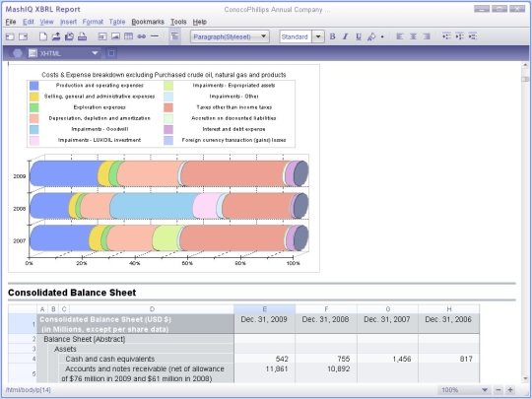Screen dimensions: 532x399
Task: Click the Interest and debt expense purple swatch
Action: point(168,129)
